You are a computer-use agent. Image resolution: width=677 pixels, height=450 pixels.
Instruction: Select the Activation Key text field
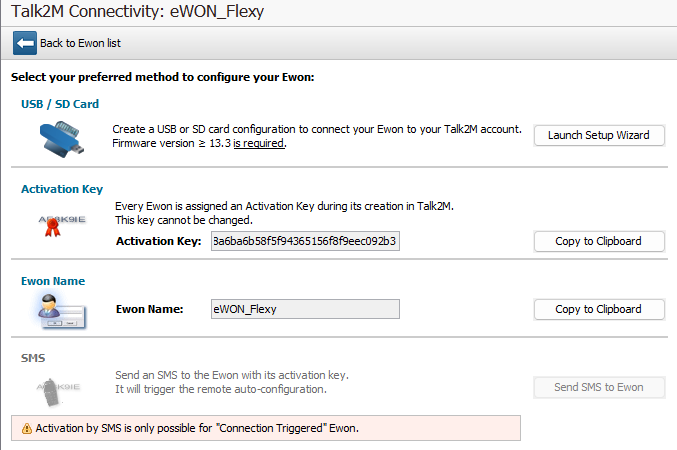click(x=305, y=241)
